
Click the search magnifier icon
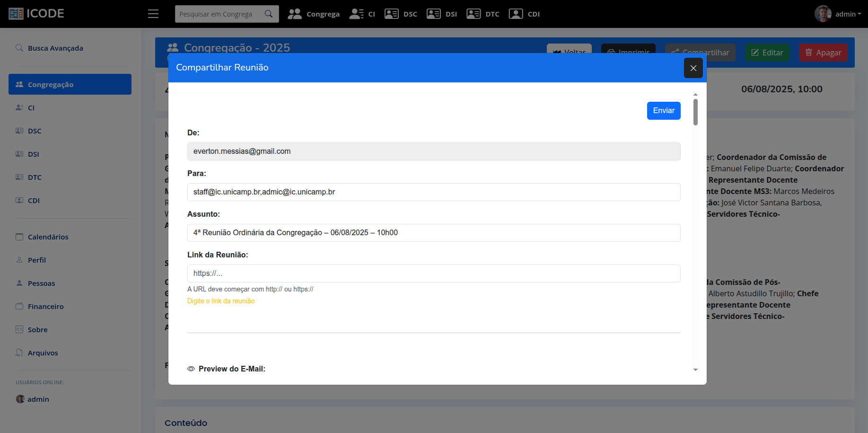[x=269, y=14]
